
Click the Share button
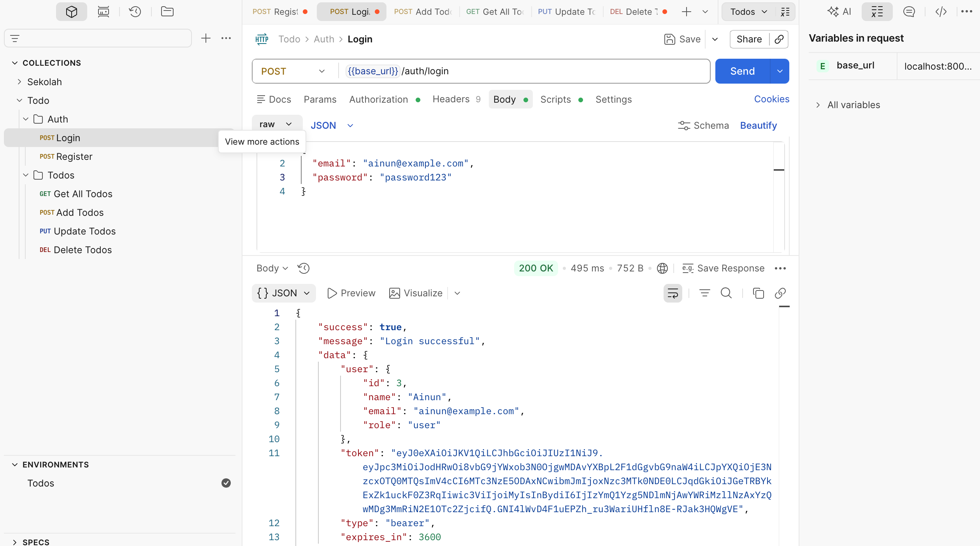coord(749,39)
